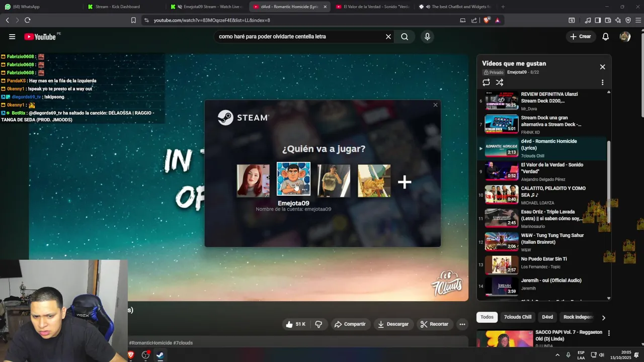Open the YouTube account avatar menu
The width and height of the screenshot is (644, 362).
click(625, 37)
